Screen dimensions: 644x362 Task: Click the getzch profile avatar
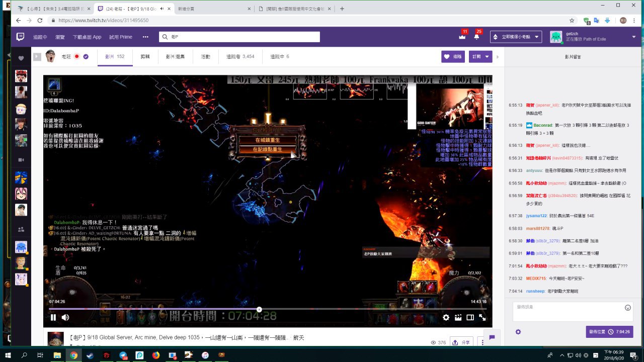tap(556, 37)
